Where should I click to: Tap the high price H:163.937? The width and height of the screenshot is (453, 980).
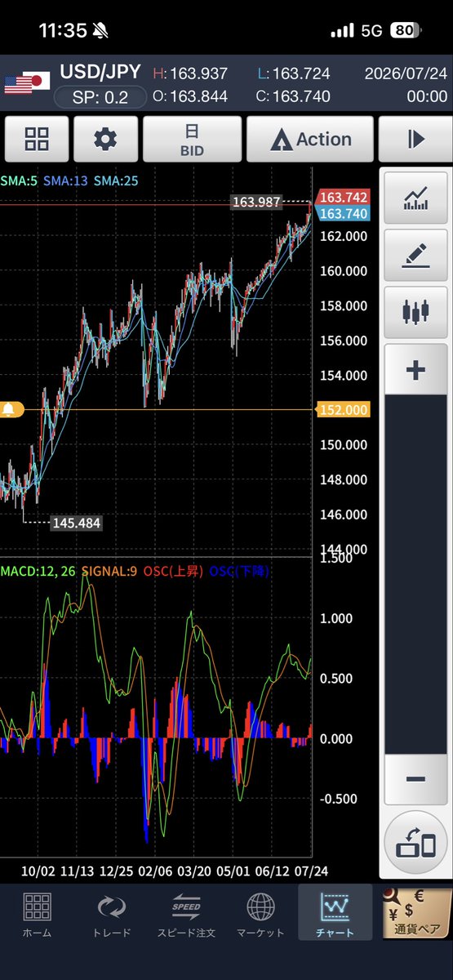[191, 73]
